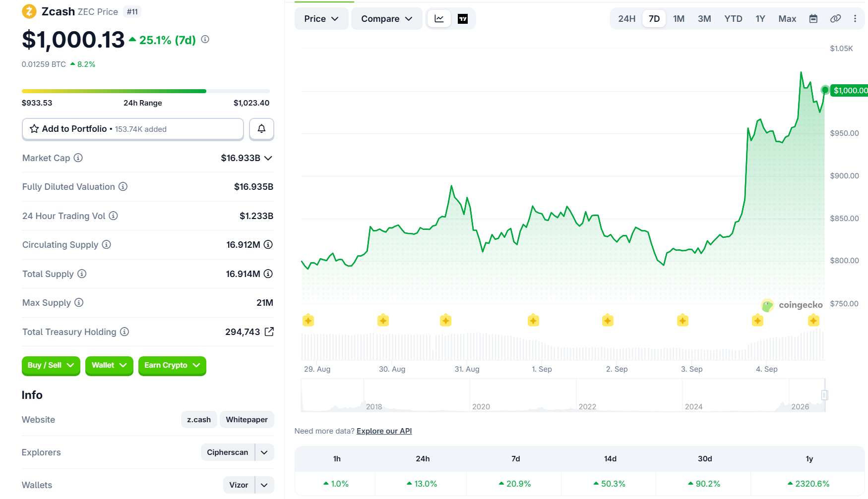Image resolution: width=868 pixels, height=499 pixels.
Task: Click the #11 rank badge
Action: [132, 12]
